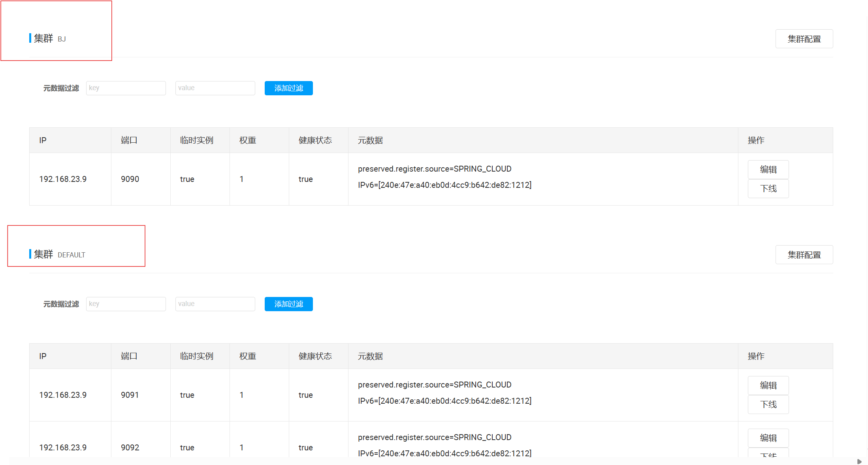Focus the value field in DEFAULT cluster

click(215, 304)
